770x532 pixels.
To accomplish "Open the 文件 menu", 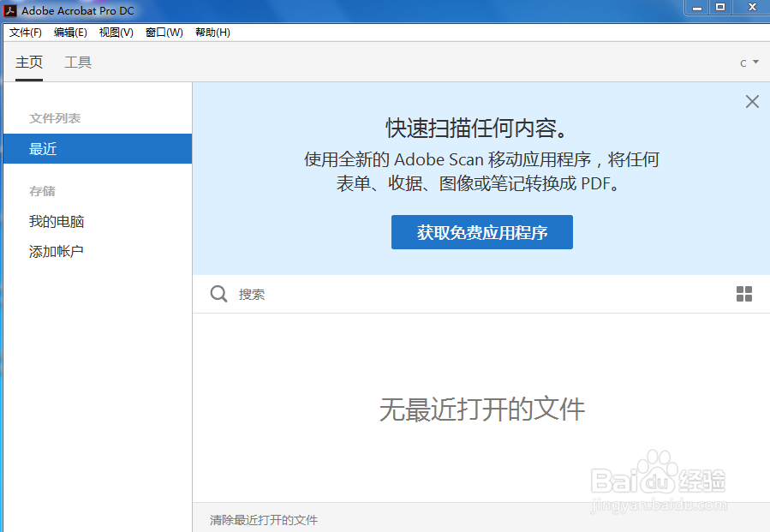I will (x=25, y=33).
